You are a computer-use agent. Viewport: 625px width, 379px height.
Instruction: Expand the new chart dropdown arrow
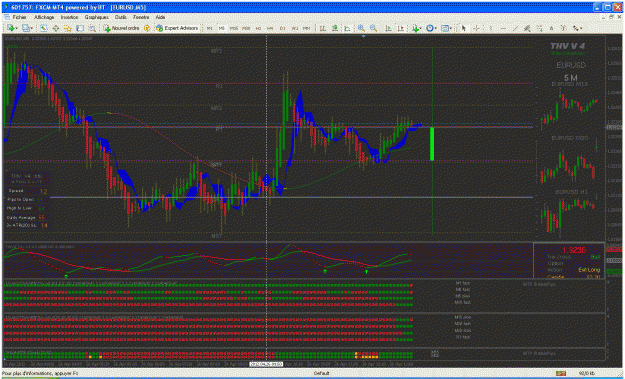coord(16,28)
